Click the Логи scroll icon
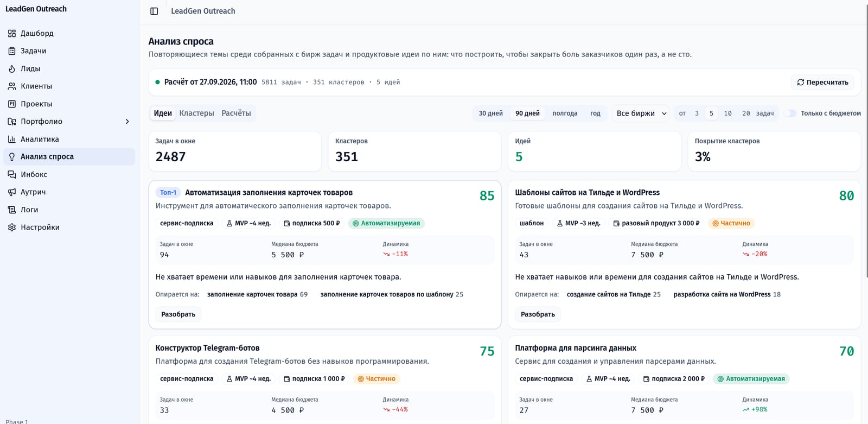The height and width of the screenshot is (424, 868). 12,210
